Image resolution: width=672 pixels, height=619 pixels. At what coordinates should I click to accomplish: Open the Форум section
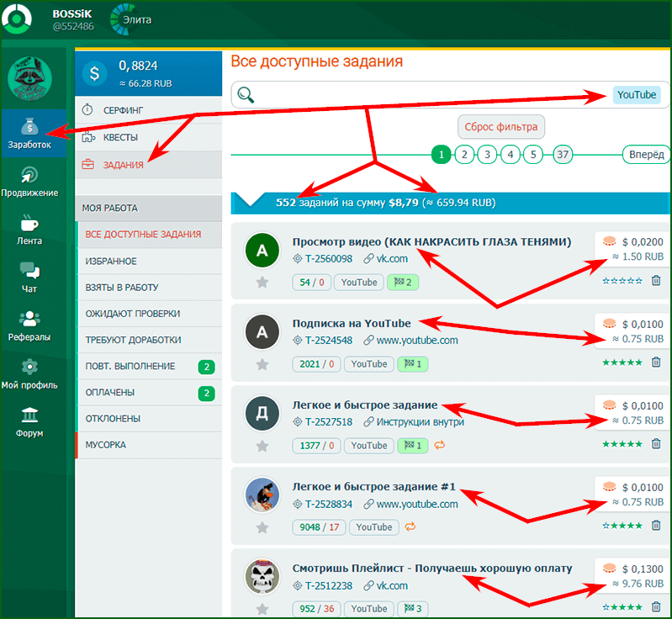[x=29, y=422]
